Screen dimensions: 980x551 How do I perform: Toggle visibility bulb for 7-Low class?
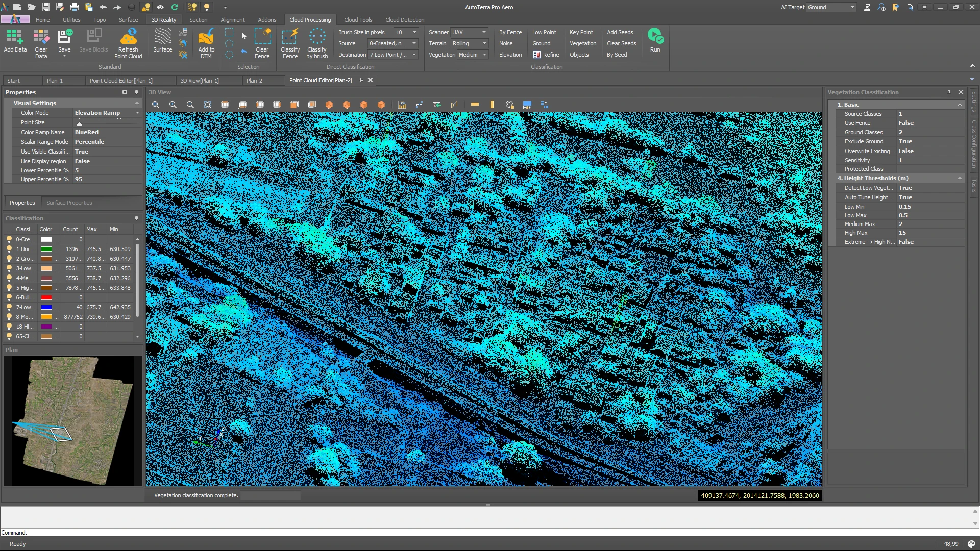click(9, 307)
